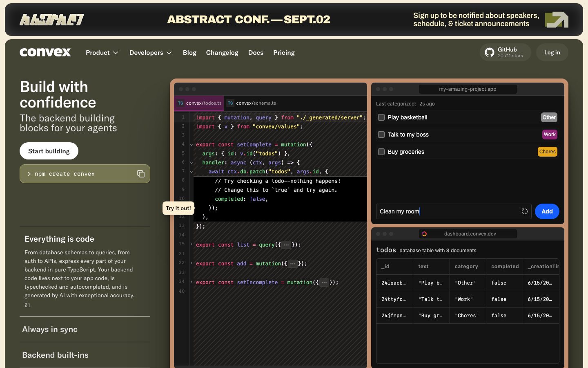Click the dashboard.convex.dev address bar
The image size is (588, 368).
[x=468, y=234]
